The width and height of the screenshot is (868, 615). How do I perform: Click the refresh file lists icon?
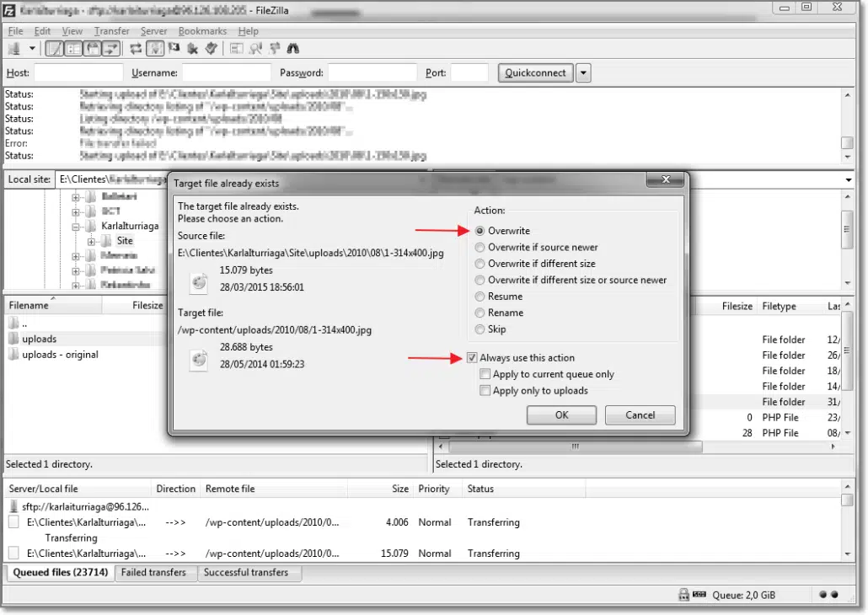[x=136, y=49]
